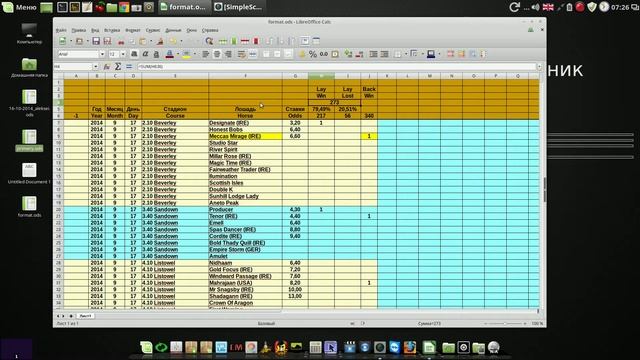The width and height of the screenshot is (640, 360).
Task: Open Домашняя папка desktop folder
Action: pos(29,67)
